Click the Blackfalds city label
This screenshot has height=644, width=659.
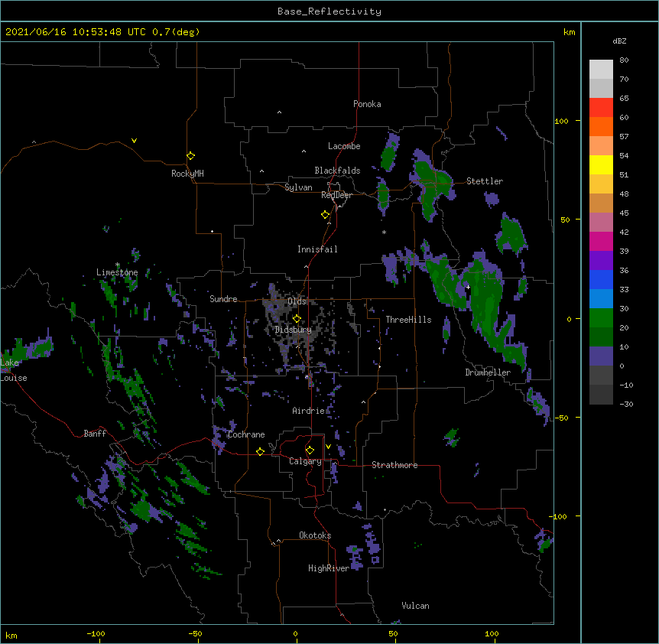pos(337,171)
